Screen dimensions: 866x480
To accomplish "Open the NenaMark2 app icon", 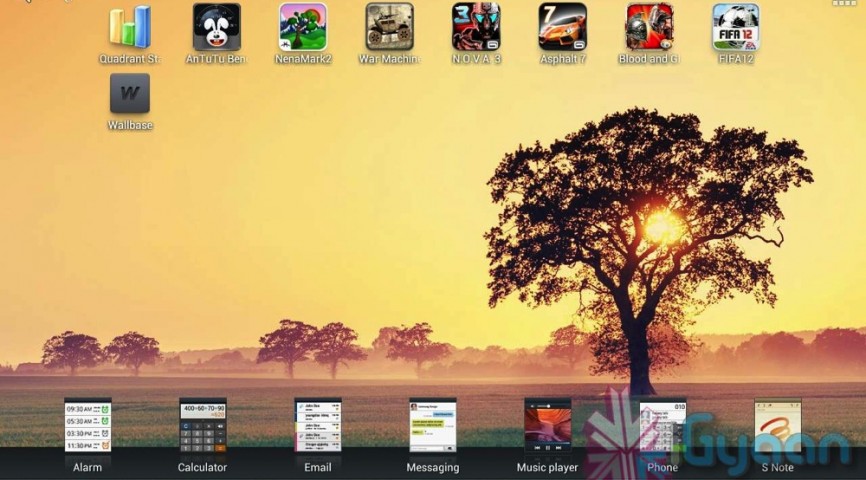I will click(303, 28).
